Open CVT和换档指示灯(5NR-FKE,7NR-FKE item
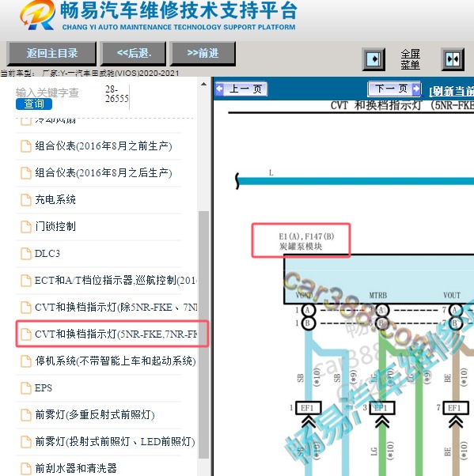 (x=116, y=334)
